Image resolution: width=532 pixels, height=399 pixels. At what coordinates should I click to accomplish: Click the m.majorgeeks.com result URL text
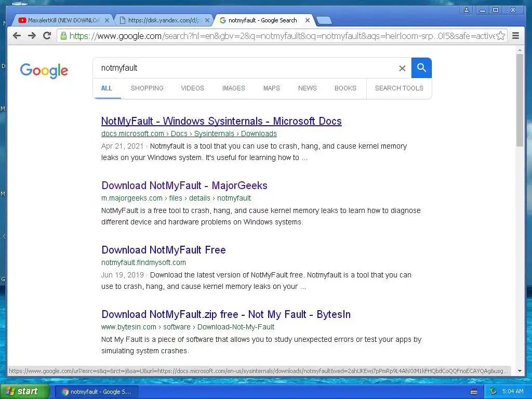click(x=176, y=198)
